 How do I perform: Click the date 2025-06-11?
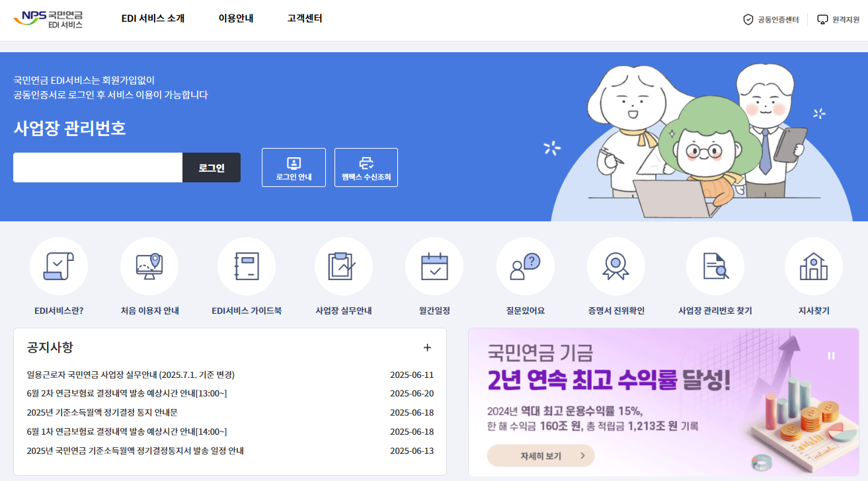[x=412, y=375]
